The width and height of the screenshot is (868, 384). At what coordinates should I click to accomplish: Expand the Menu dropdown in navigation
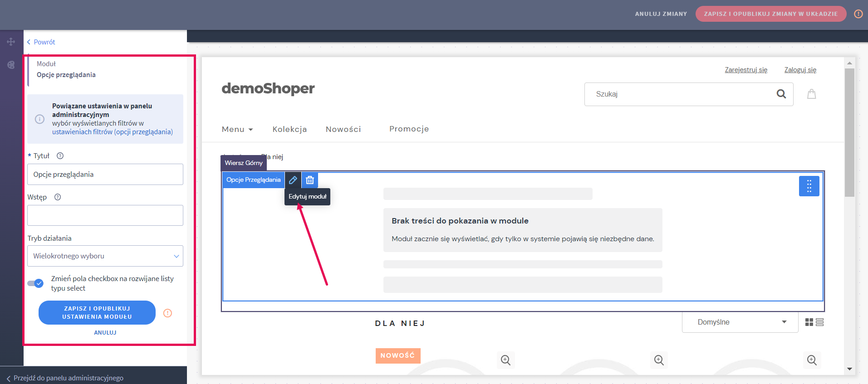tap(237, 129)
